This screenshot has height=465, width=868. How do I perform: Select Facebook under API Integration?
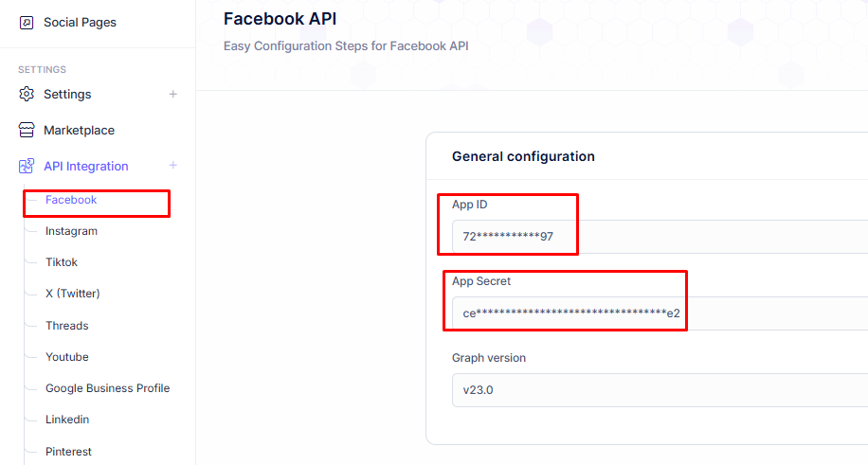point(71,200)
